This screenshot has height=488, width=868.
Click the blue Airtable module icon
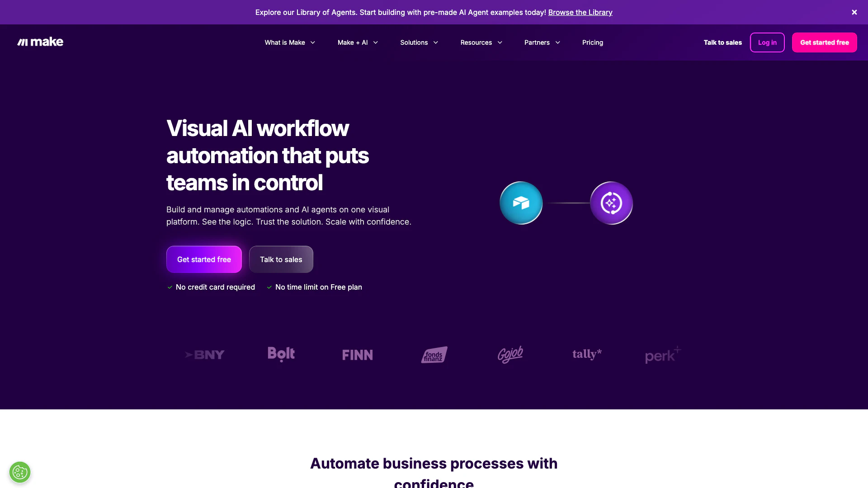521,203
